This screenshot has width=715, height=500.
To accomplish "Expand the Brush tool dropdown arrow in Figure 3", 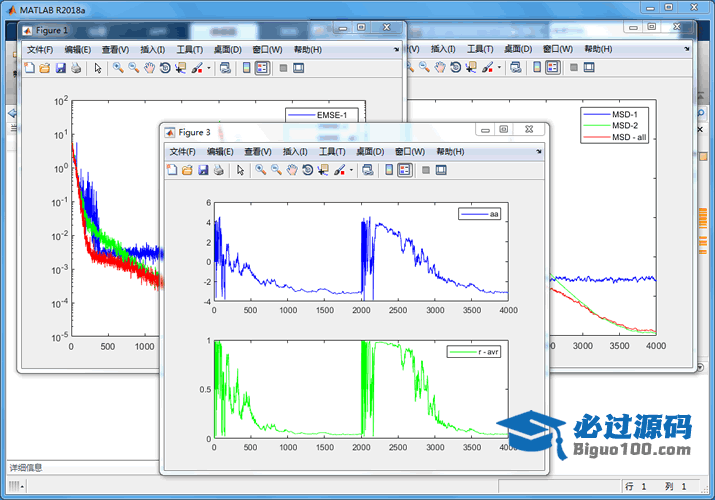I will 352,171.
